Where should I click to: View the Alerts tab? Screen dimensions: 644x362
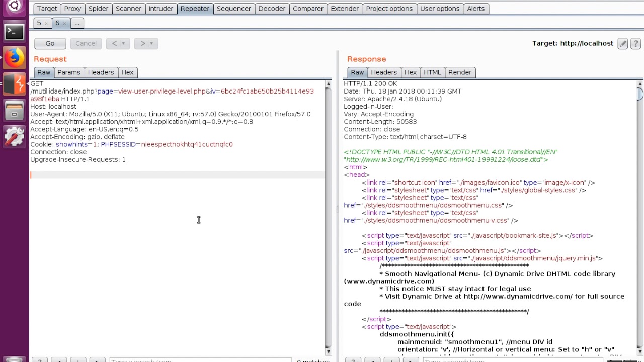pos(475,9)
